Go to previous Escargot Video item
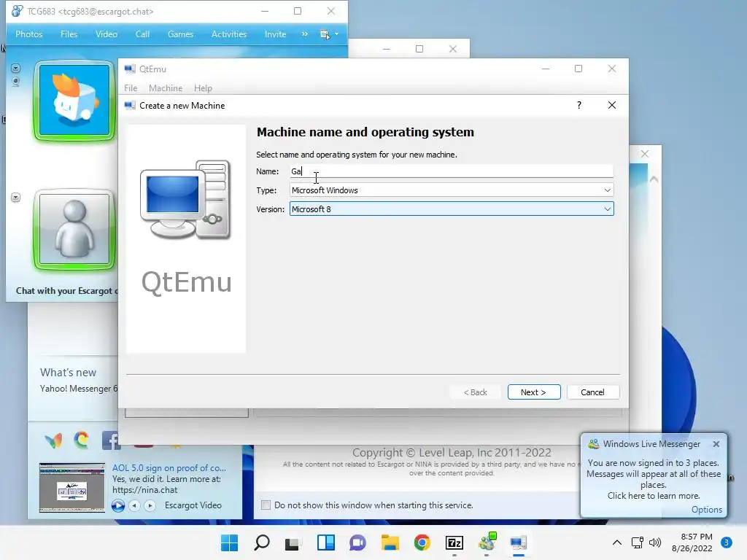The height and width of the screenshot is (560, 747). [135, 505]
